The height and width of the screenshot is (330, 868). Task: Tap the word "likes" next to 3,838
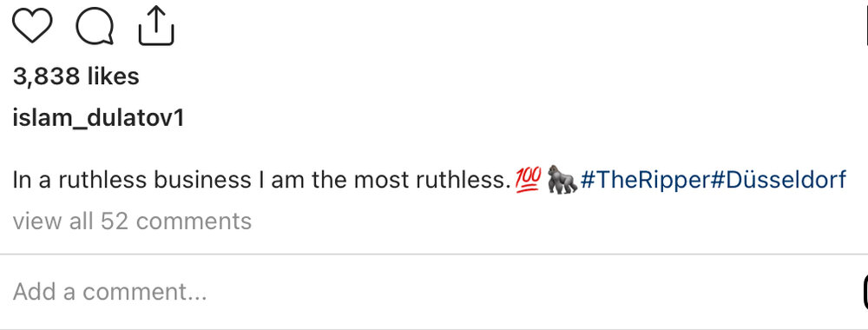pos(113,76)
